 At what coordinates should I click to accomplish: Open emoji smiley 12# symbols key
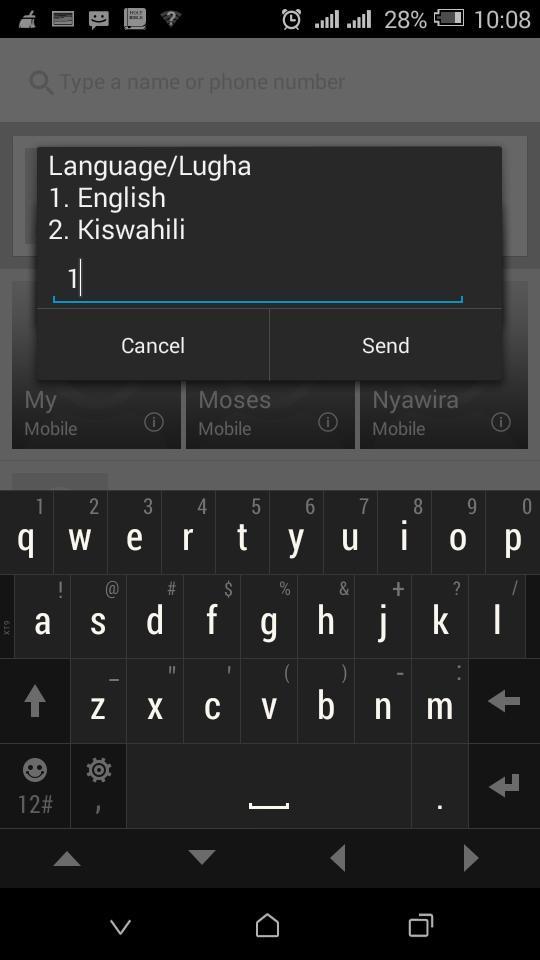pos(35,786)
